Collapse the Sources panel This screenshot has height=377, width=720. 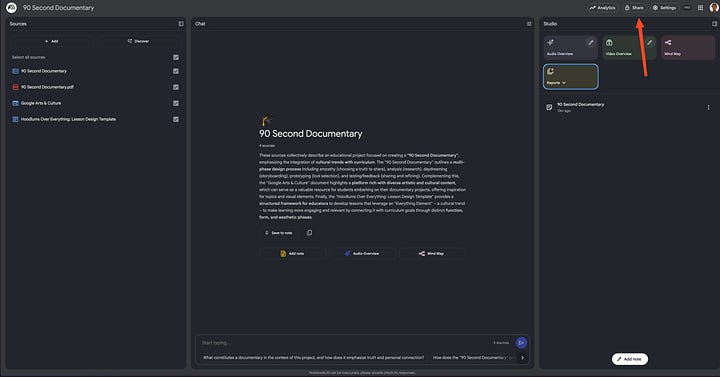tap(181, 24)
